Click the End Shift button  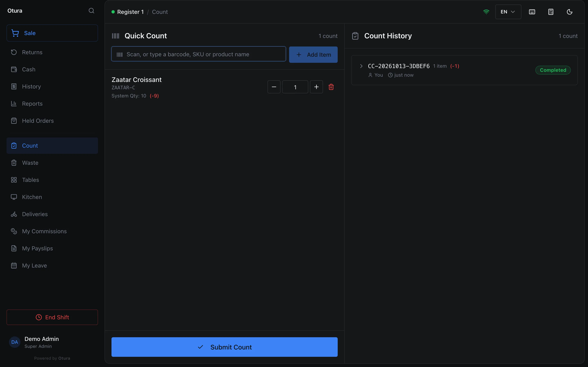(x=52, y=317)
